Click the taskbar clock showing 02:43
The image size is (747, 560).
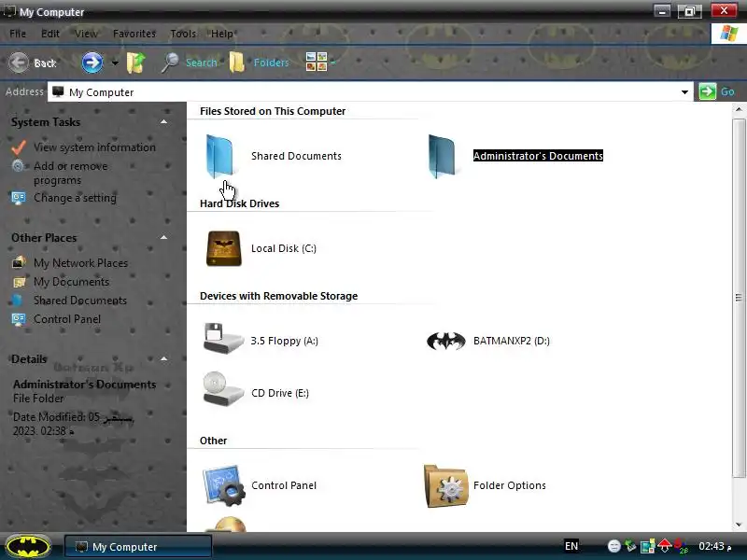(714, 546)
